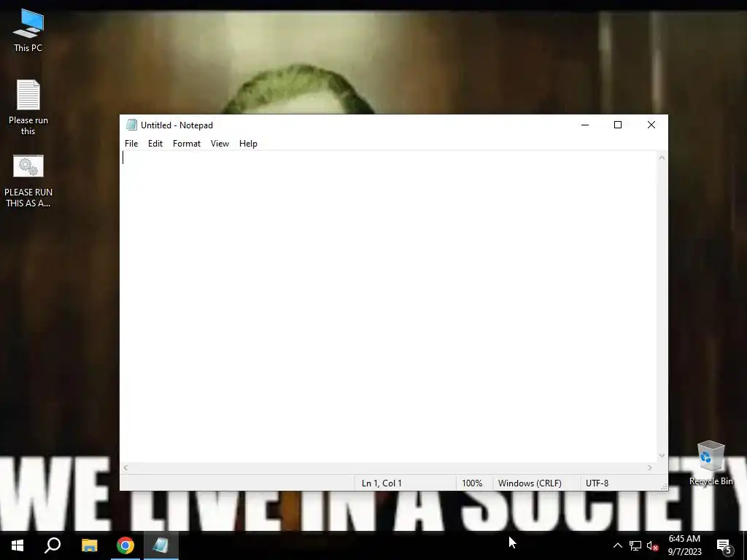The image size is (747, 560).
Task: Click the vertical scrollbar down arrow
Action: click(662, 456)
